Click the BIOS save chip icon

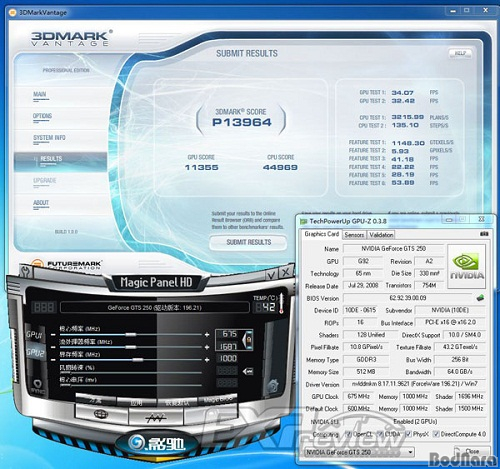(x=480, y=298)
